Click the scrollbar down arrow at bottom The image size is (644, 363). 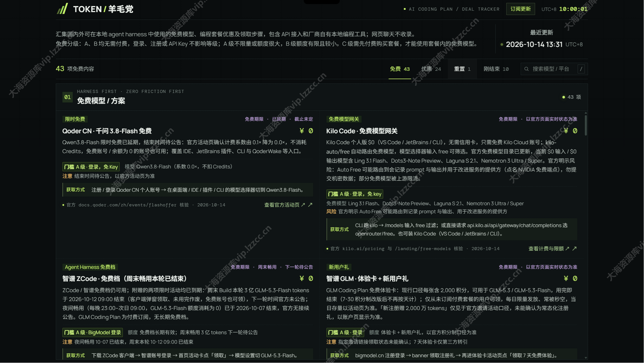tap(586, 358)
